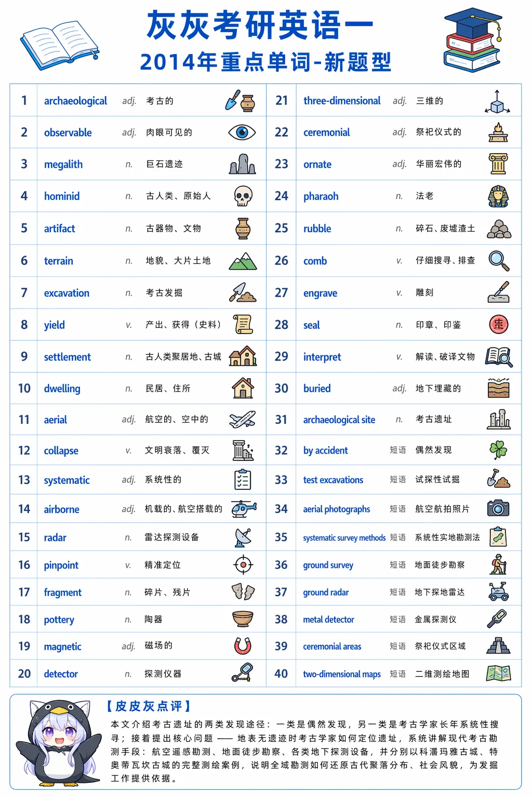Click the collapsed building icon for collapse
The height and width of the screenshot is (798, 532).
243,450
